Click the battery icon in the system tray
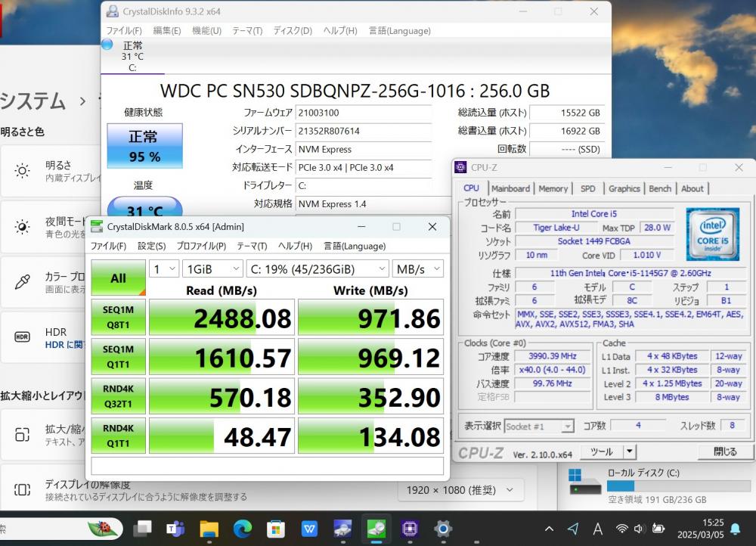 tap(658, 529)
